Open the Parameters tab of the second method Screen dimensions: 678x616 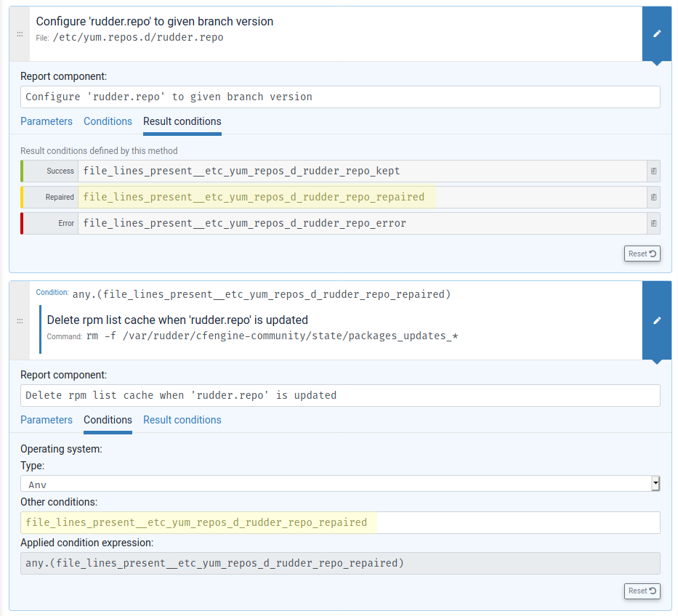click(47, 420)
